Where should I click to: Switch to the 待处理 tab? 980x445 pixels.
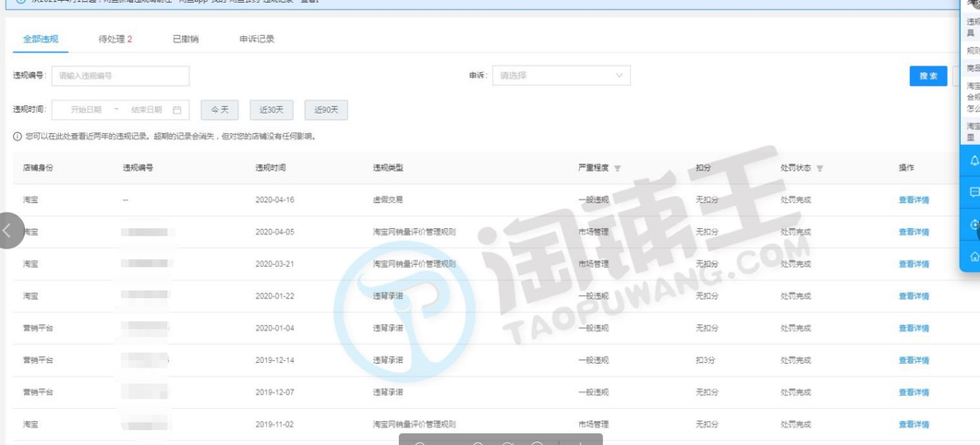[x=115, y=40]
